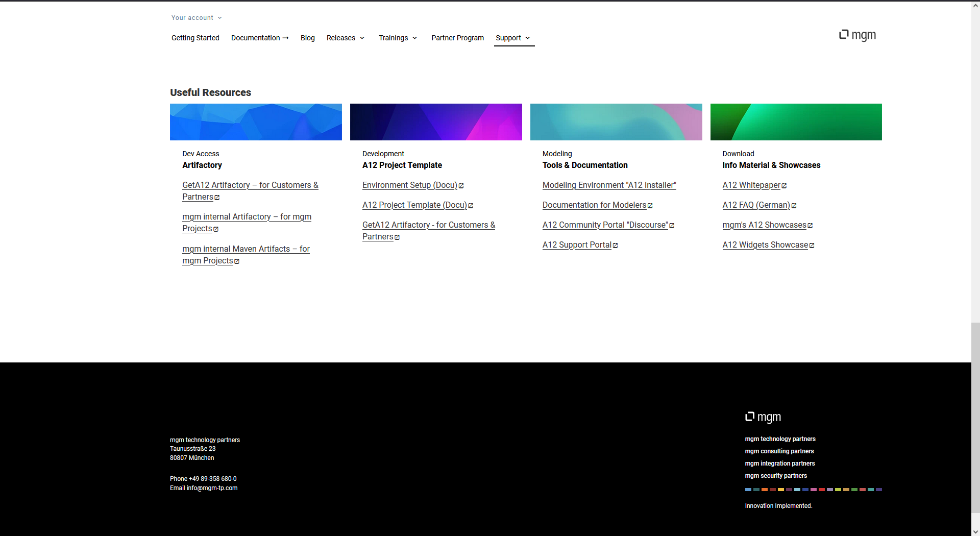Click external-link icon beside A12 Project Template (Docu)

click(x=471, y=206)
